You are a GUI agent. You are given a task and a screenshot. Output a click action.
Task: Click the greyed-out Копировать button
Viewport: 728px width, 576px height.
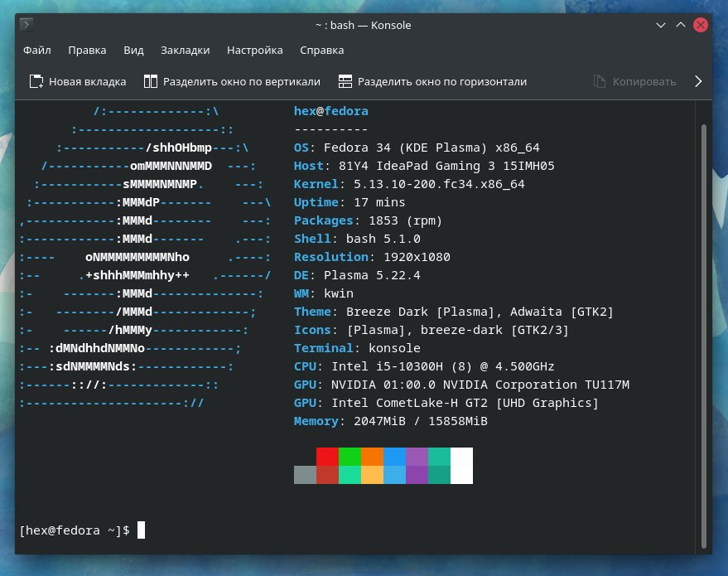click(x=634, y=82)
